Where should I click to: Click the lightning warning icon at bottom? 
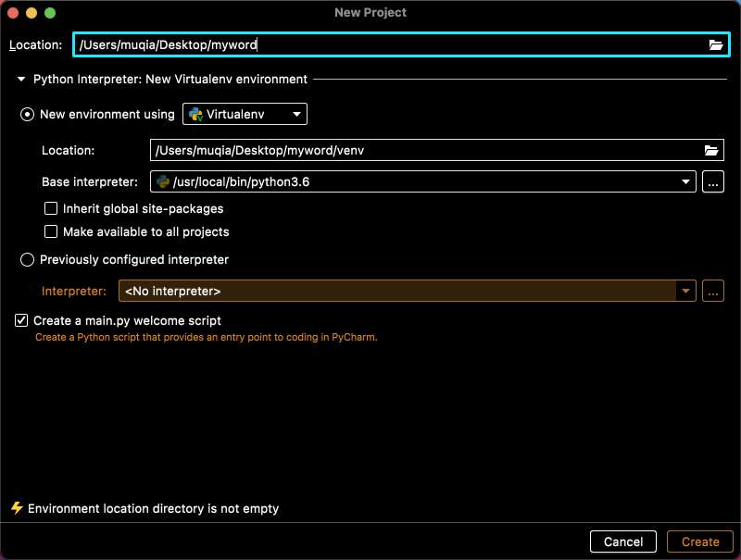(x=17, y=508)
